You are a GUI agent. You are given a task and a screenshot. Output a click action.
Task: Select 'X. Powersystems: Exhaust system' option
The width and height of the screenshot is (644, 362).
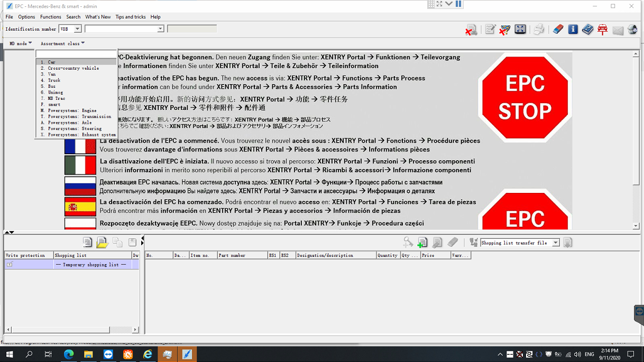point(76,135)
